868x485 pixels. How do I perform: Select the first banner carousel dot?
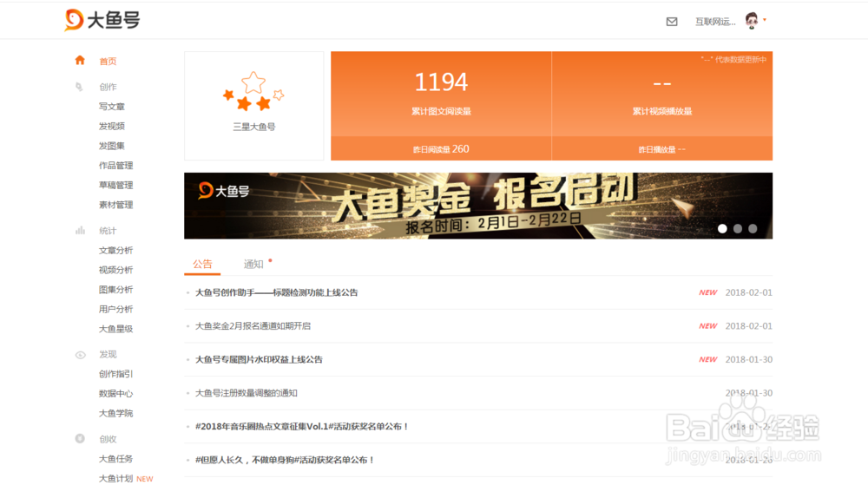pyautogui.click(x=722, y=228)
